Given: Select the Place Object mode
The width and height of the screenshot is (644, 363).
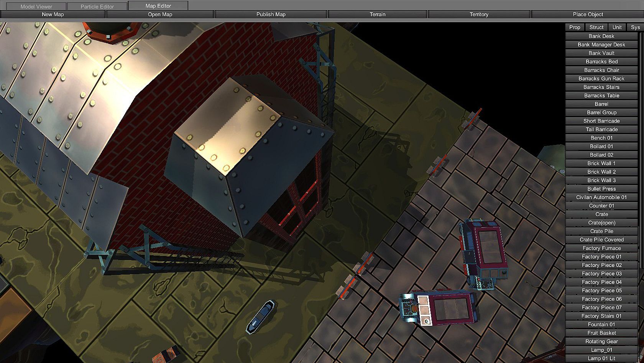Looking at the screenshot, I should pos(588,14).
